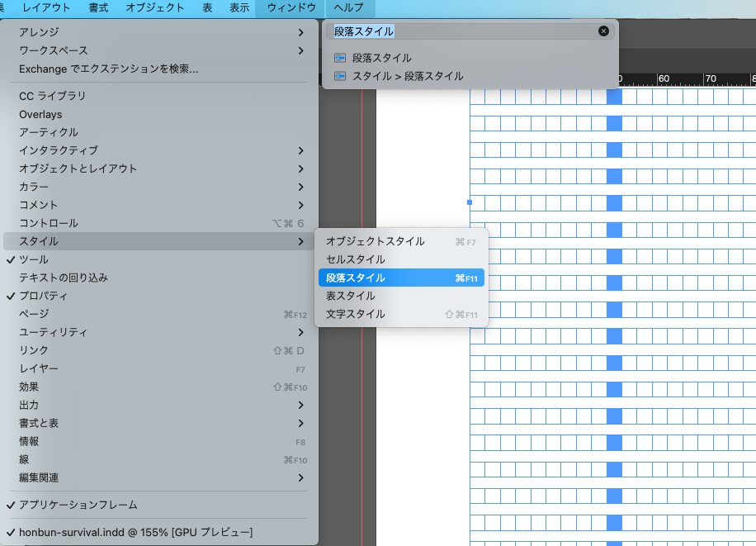Toggle the コントロール panel

click(x=161, y=223)
